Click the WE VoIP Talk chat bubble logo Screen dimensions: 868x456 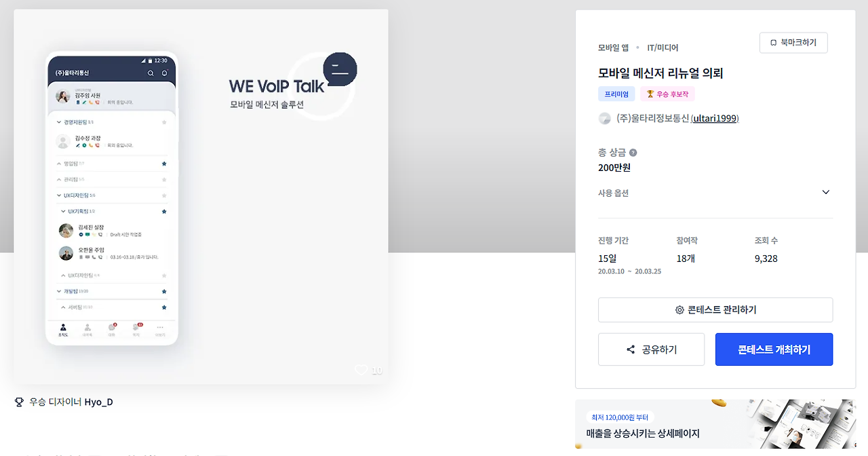coord(340,69)
